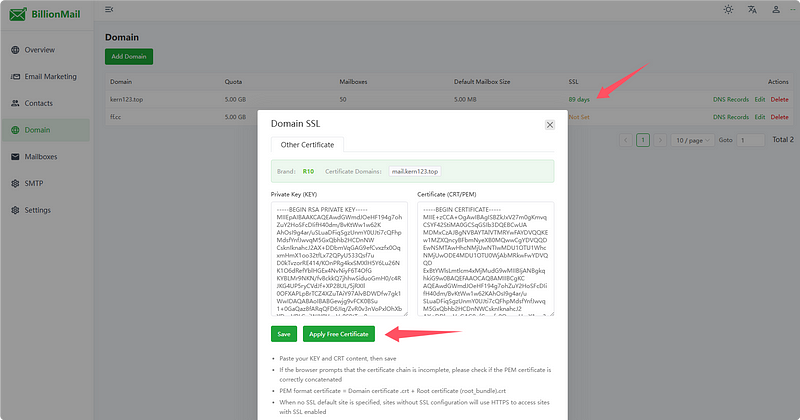Select the Other Certificate tab
Viewport: 800px width, 420px height.
307,145
